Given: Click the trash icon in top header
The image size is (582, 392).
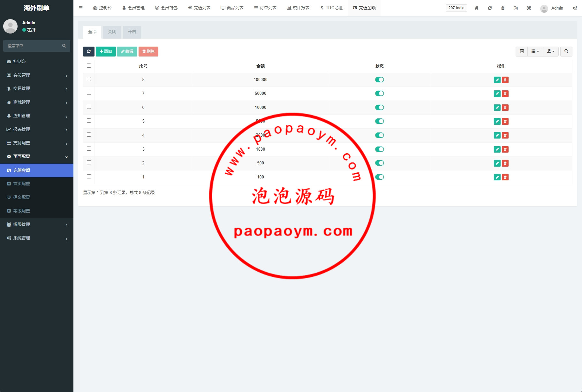Looking at the screenshot, I should (x=503, y=8).
